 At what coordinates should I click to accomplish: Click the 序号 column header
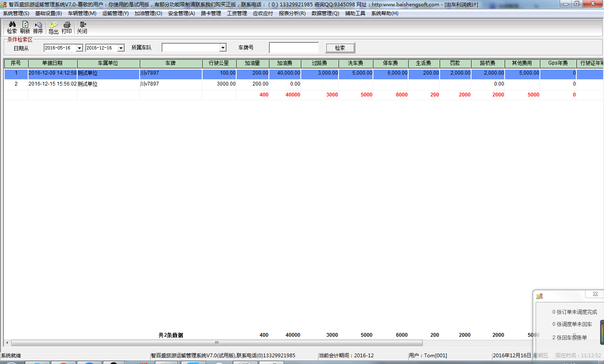(16, 63)
